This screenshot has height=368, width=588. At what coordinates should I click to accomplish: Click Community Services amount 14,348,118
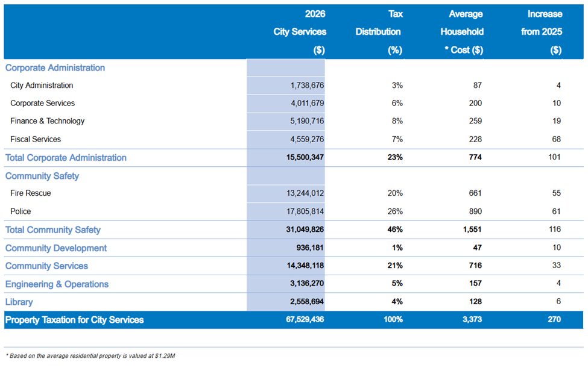[x=304, y=266]
